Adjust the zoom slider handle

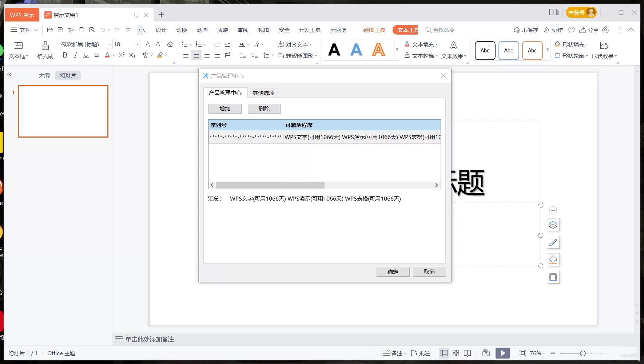point(583,353)
